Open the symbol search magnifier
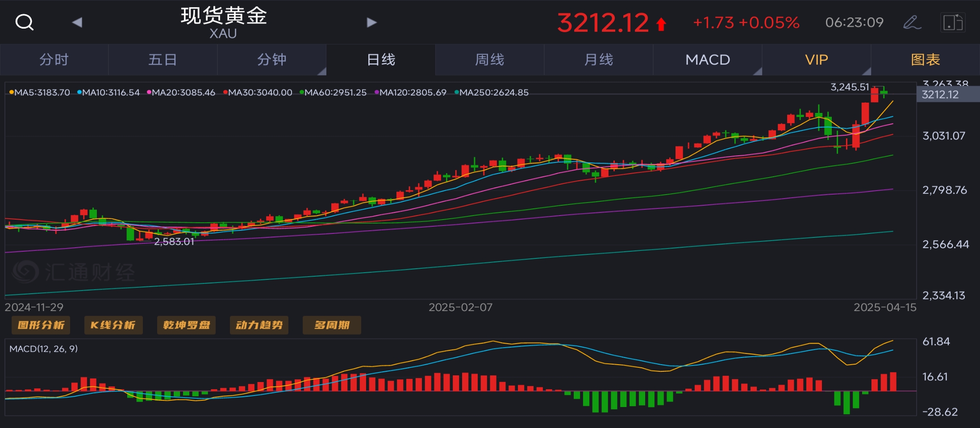Screen dimensions: 980x428 point(24,22)
